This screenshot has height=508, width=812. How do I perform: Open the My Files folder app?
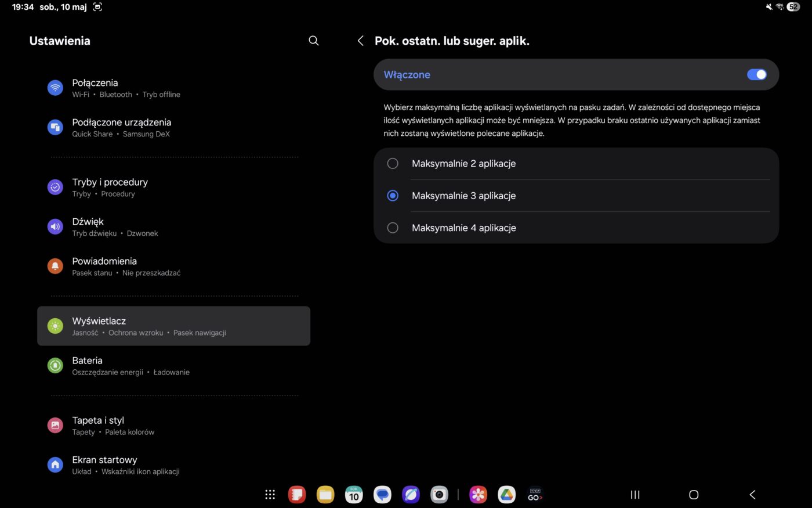tap(325, 495)
